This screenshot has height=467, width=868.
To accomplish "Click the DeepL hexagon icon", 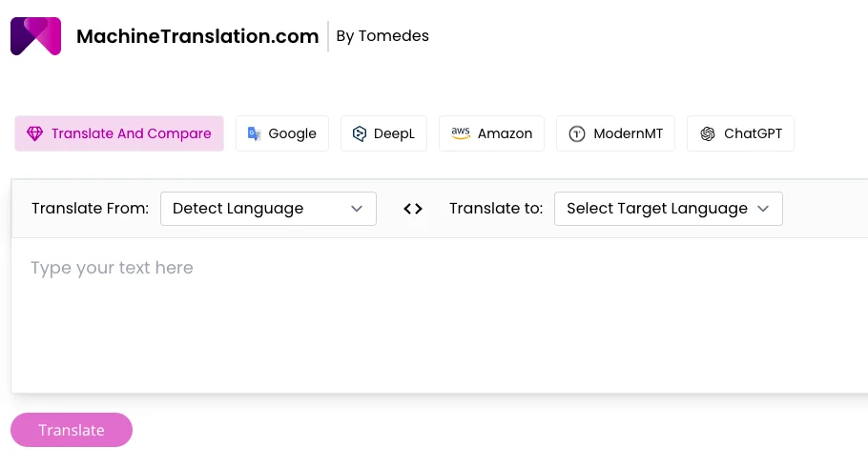I will (x=360, y=133).
